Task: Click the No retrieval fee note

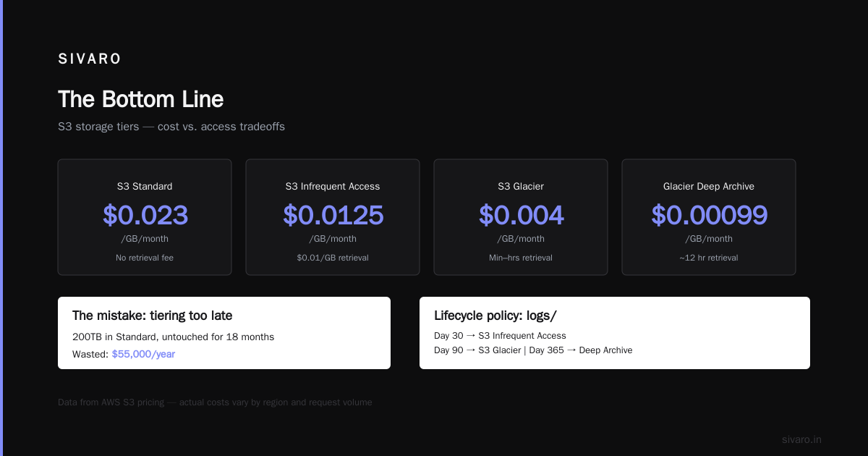Action: (x=145, y=258)
